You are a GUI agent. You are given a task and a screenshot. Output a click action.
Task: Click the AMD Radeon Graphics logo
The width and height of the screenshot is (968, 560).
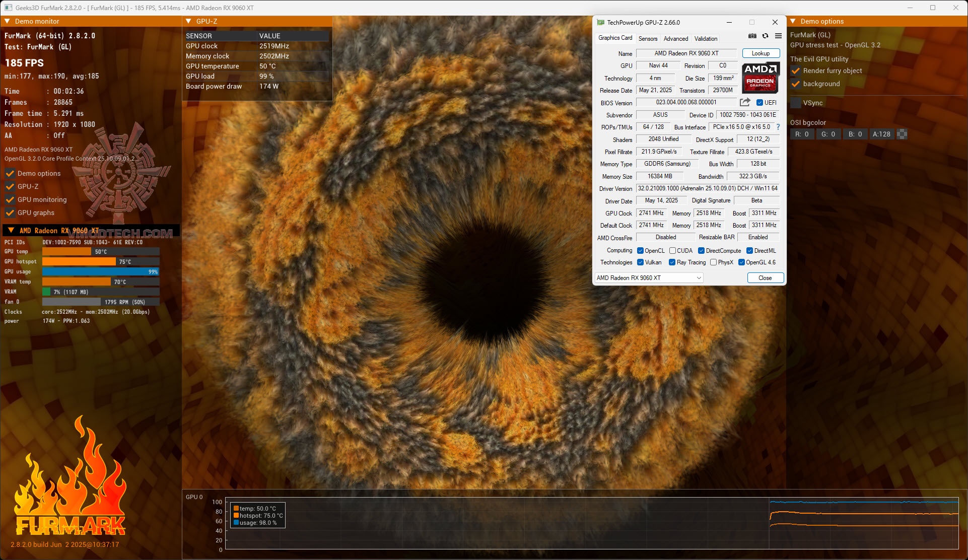pyautogui.click(x=760, y=78)
